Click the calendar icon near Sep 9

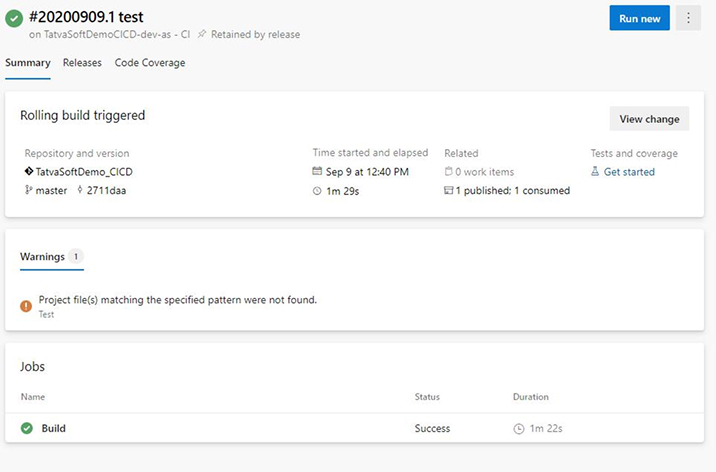point(317,172)
